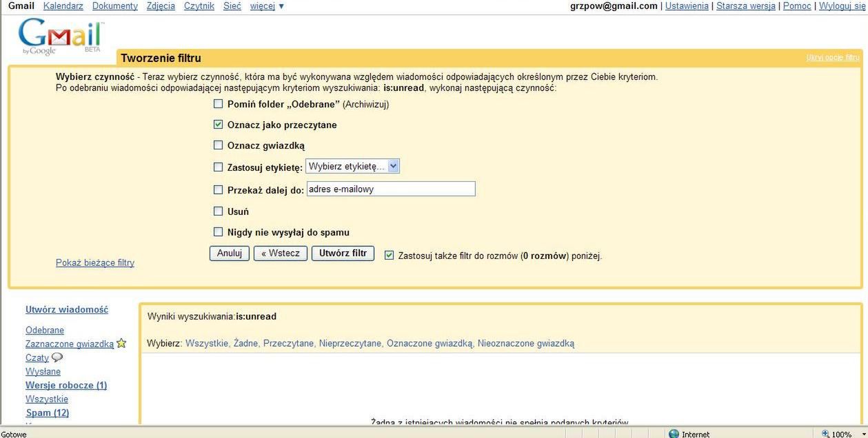
Task: Open Czytnik in the top bar
Action: pyautogui.click(x=199, y=6)
